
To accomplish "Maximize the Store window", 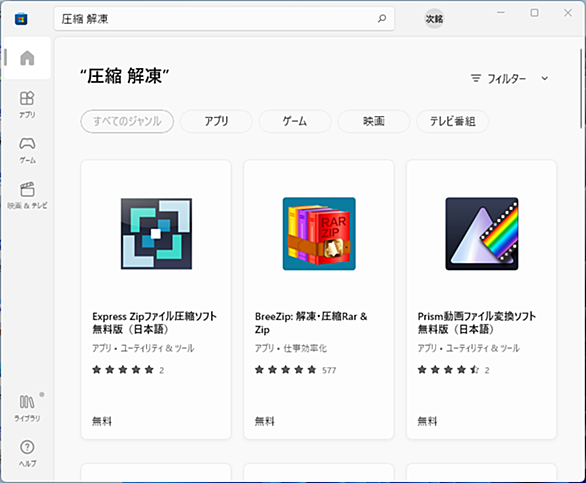I will (534, 12).
